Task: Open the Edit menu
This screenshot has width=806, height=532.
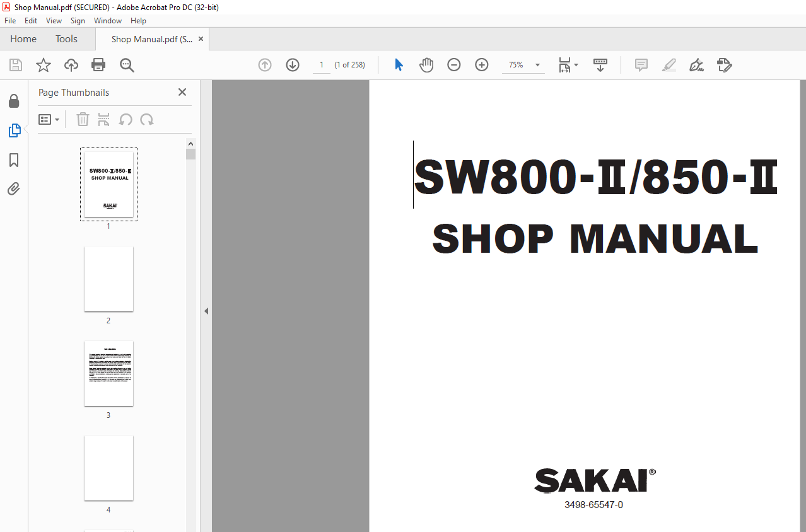Action: click(31, 21)
